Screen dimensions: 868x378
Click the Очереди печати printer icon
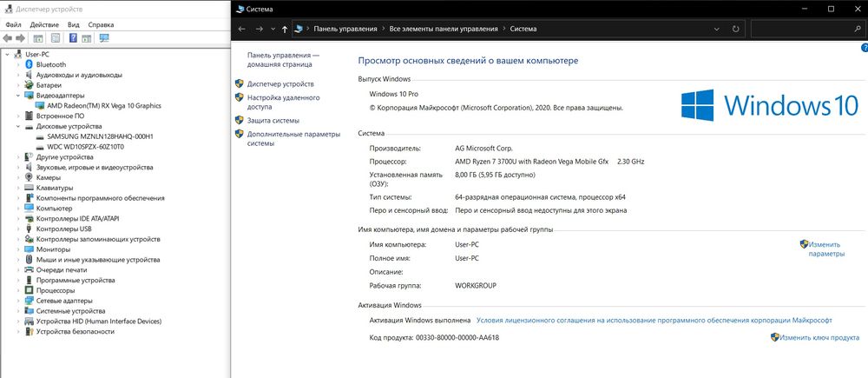pos(30,270)
